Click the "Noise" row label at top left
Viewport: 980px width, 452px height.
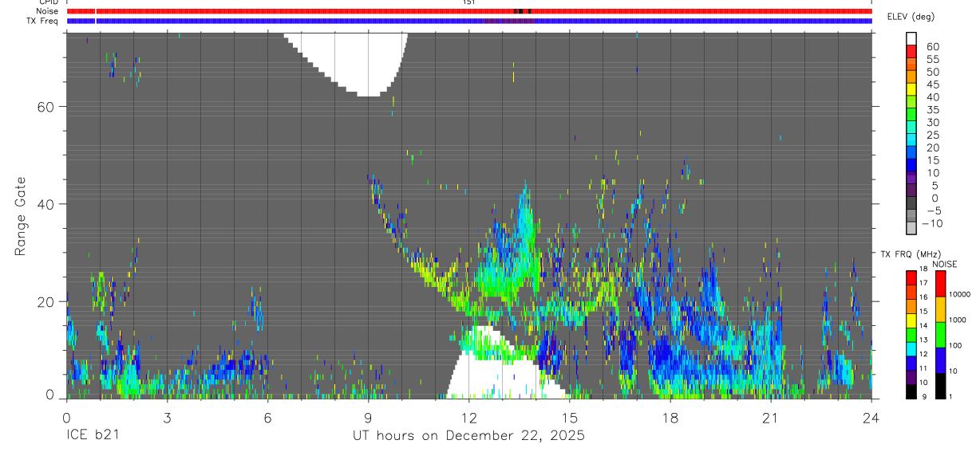click(x=46, y=11)
